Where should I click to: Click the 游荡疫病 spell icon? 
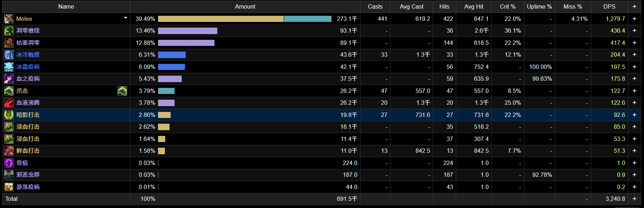[9, 187]
